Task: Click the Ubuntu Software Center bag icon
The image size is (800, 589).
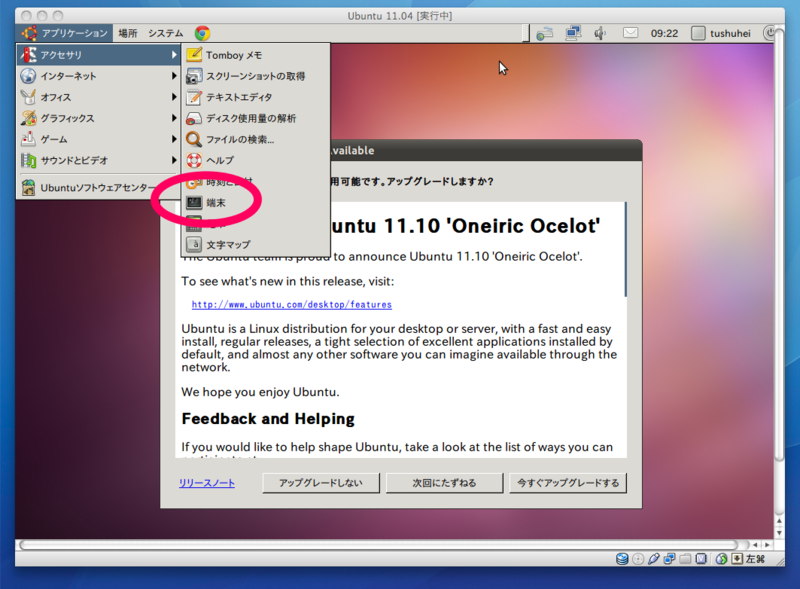Action: 29,187
